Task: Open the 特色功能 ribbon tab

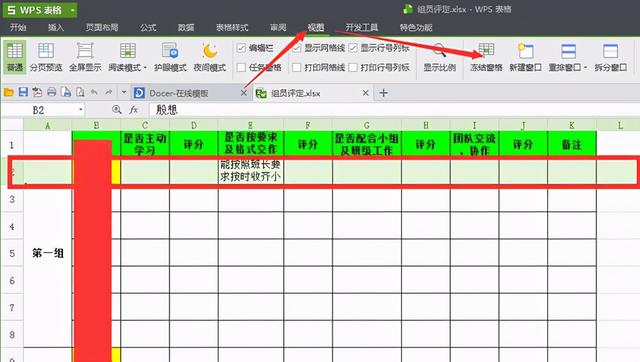Action: point(416,27)
